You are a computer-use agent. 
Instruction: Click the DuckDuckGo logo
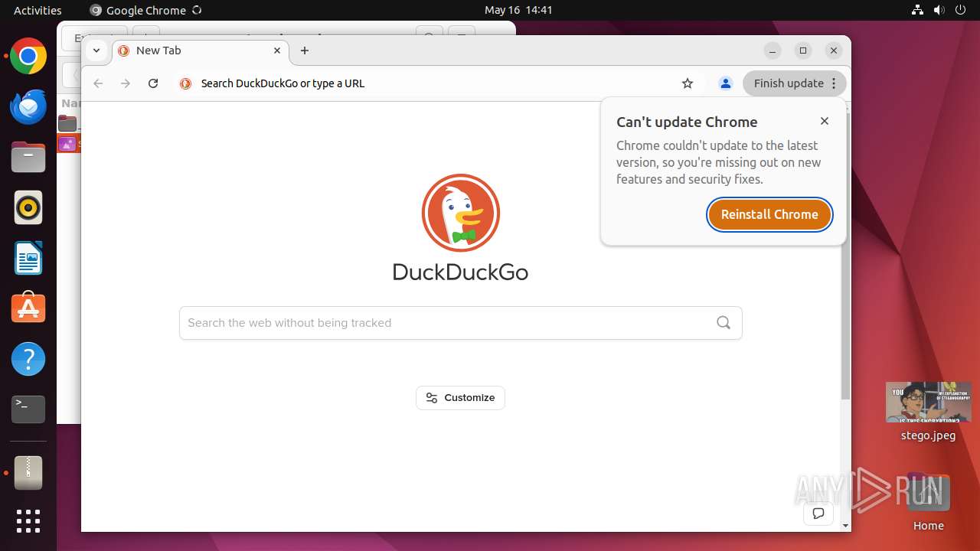[x=461, y=228]
